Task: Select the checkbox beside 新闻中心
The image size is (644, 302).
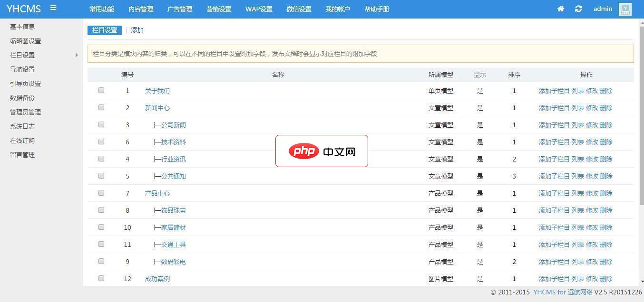Action: coord(101,107)
